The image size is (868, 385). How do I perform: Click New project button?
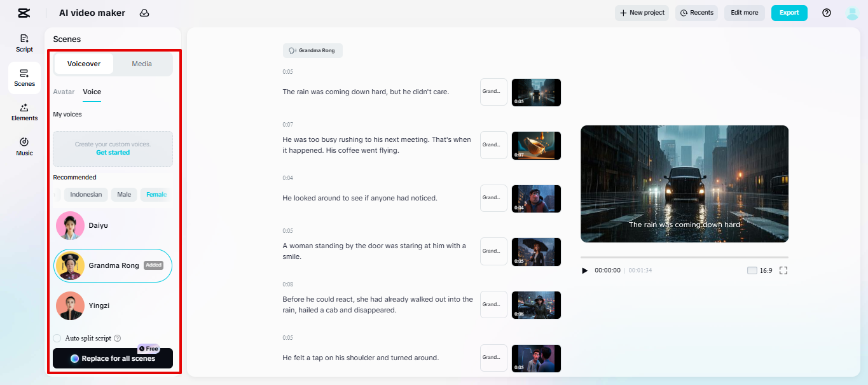click(642, 13)
